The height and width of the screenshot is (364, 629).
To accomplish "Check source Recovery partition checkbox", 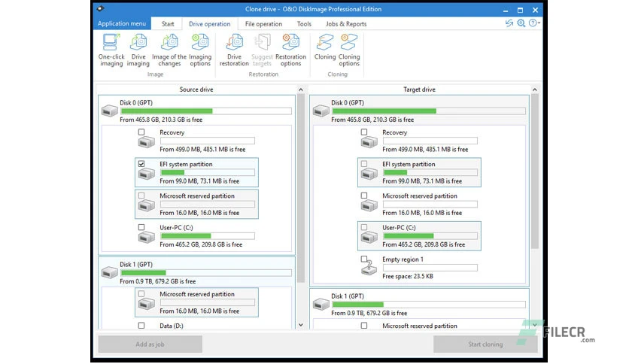I will pyautogui.click(x=141, y=132).
